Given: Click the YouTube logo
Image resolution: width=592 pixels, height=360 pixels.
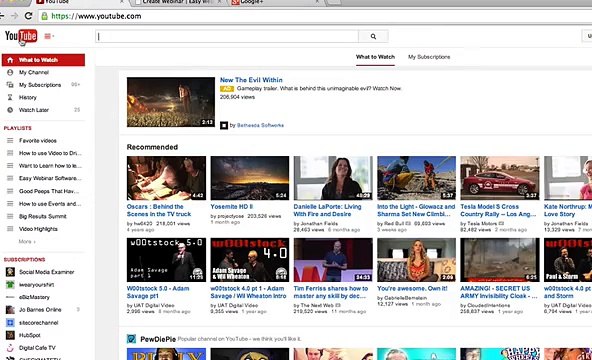Looking at the screenshot, I should pos(21,36).
